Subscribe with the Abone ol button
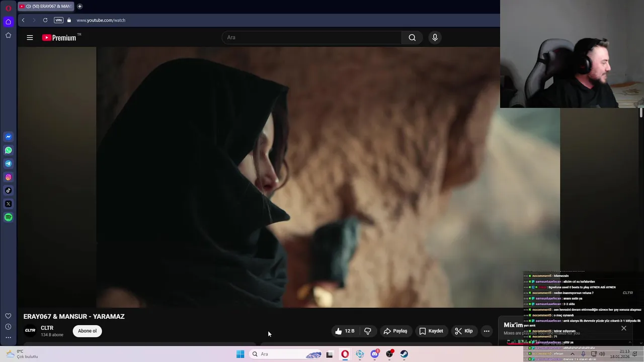Viewport: 644px width, 362px height. (87, 331)
